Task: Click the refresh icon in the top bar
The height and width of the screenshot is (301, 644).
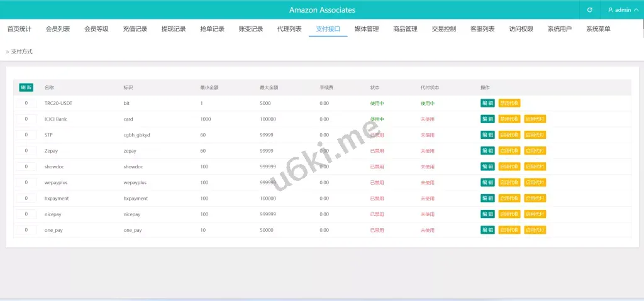Action: pyautogui.click(x=589, y=10)
